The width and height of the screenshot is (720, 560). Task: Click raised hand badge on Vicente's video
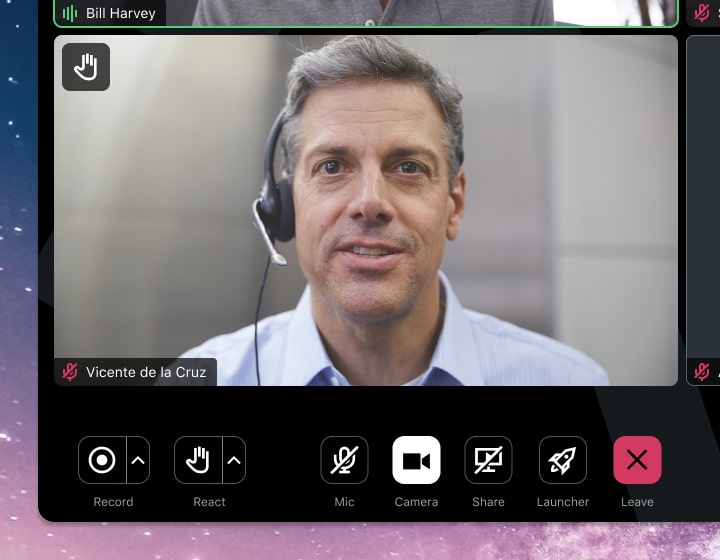(x=86, y=67)
